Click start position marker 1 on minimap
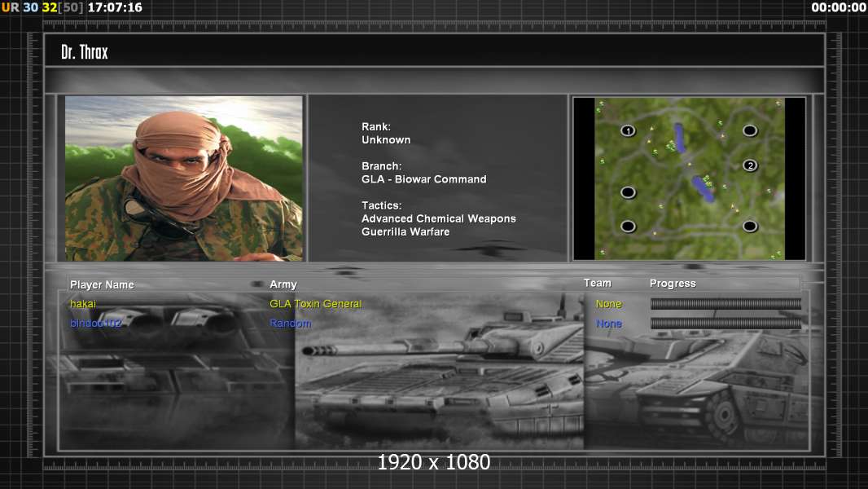868x489 pixels. coord(628,130)
